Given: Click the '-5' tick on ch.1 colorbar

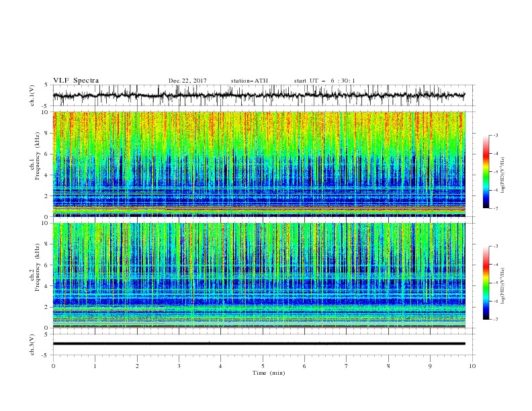Looking at the screenshot, I should coord(496,172).
